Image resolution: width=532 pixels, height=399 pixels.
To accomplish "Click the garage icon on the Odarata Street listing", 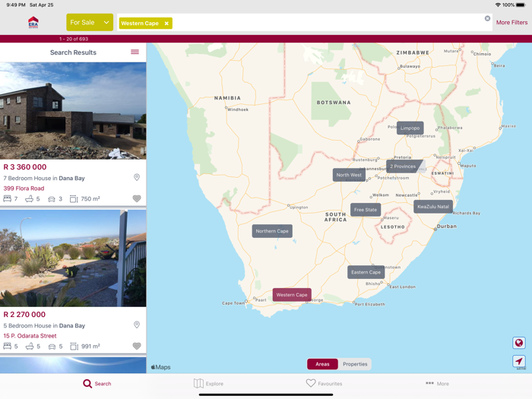I will [52, 347].
